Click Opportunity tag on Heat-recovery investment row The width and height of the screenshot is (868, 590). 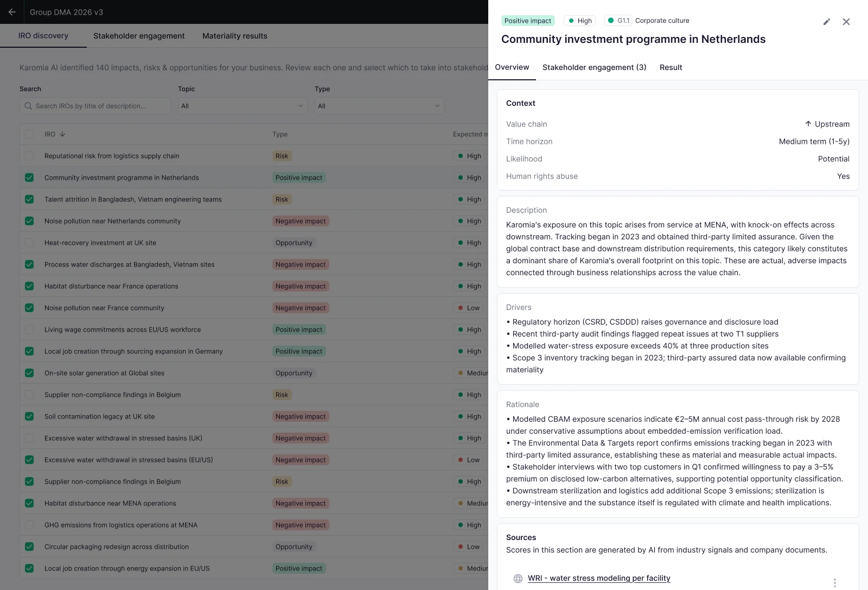click(x=294, y=243)
